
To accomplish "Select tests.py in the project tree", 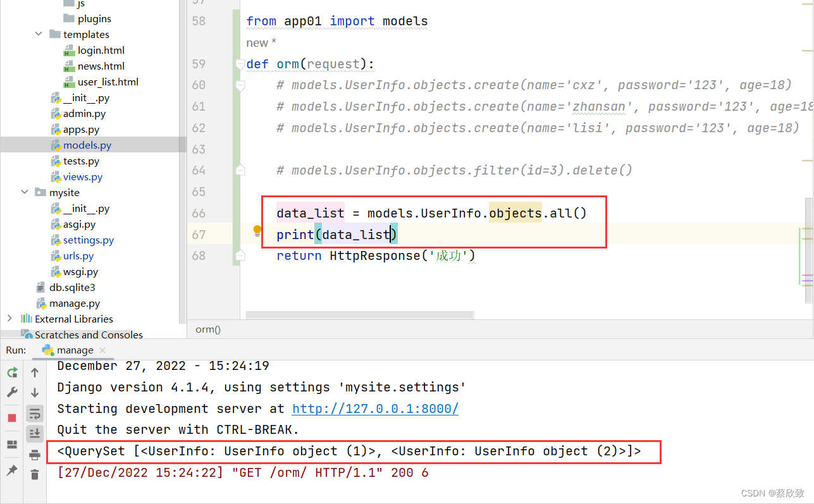I will coord(81,161).
